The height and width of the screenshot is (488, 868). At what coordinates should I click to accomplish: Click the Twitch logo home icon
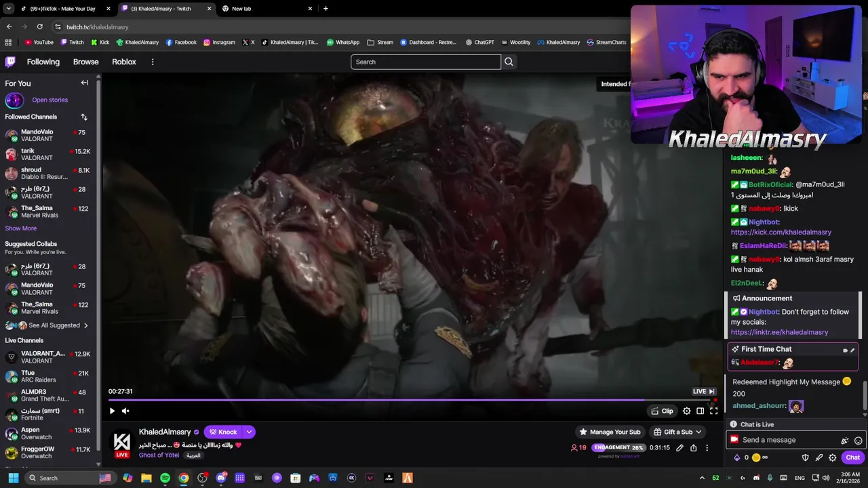pyautogui.click(x=10, y=62)
